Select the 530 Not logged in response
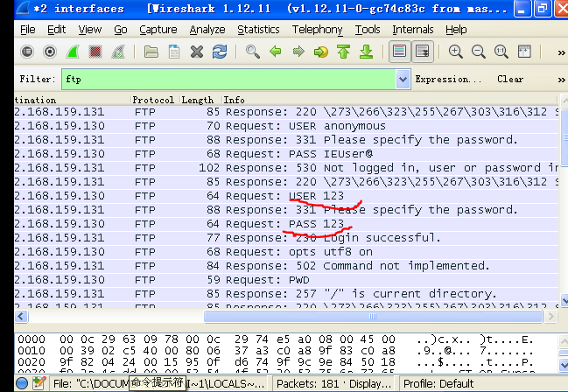Viewport: 568px width, 392px height. coord(286,168)
